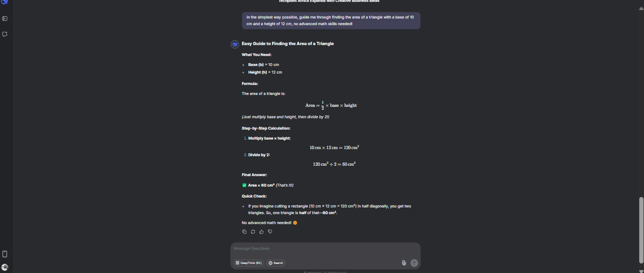This screenshot has height=273, width=644.
Task: Give the response a thumbs up
Action: [261, 232]
